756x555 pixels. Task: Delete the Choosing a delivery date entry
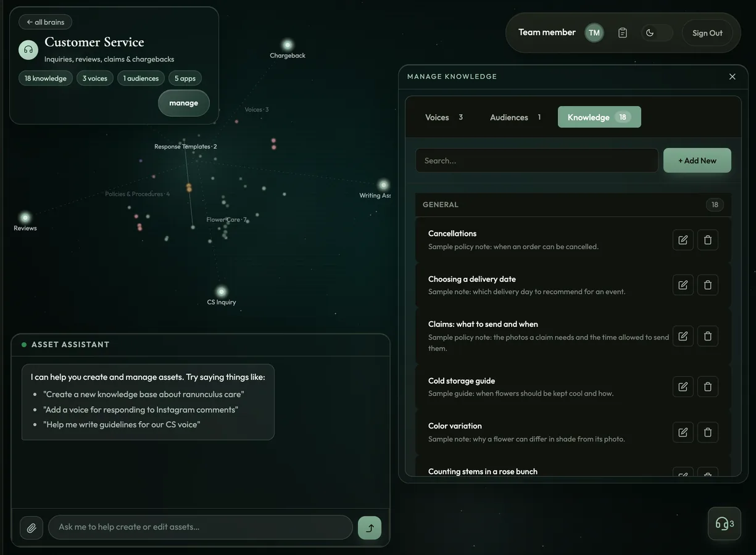pyautogui.click(x=708, y=285)
